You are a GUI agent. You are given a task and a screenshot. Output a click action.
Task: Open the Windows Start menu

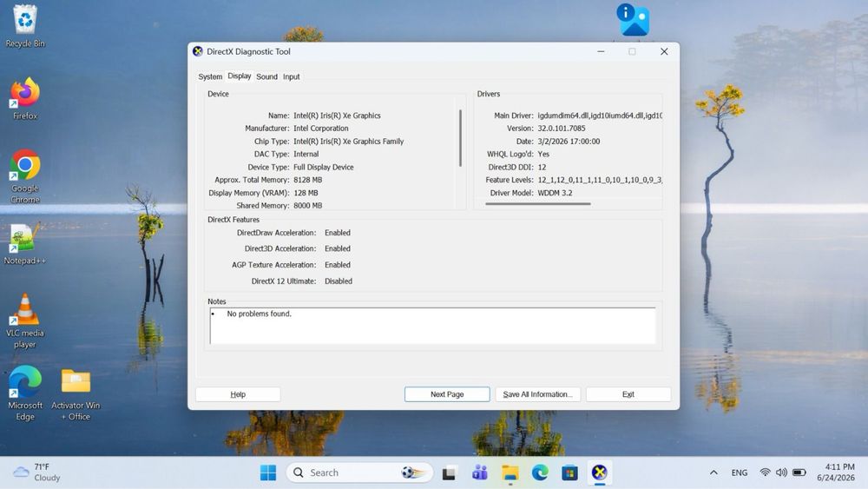coord(268,472)
